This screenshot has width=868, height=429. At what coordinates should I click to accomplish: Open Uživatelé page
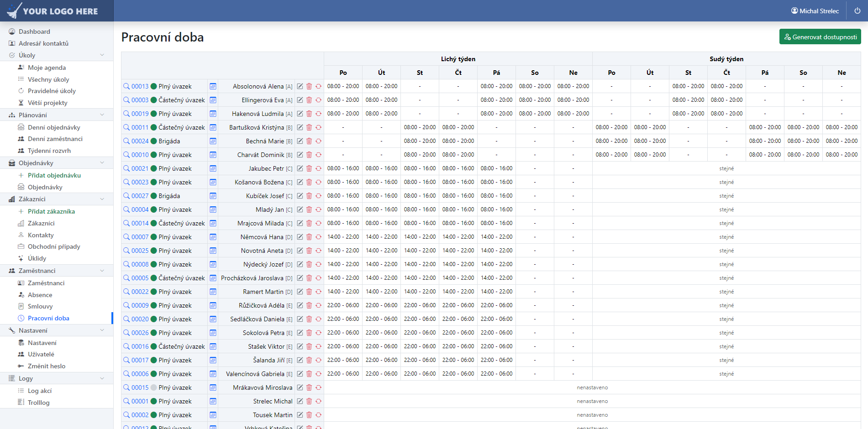pos(41,354)
